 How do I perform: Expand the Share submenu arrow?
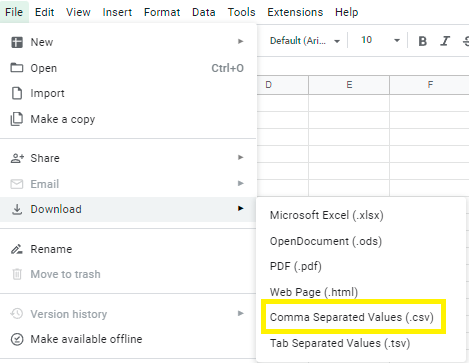click(x=240, y=157)
